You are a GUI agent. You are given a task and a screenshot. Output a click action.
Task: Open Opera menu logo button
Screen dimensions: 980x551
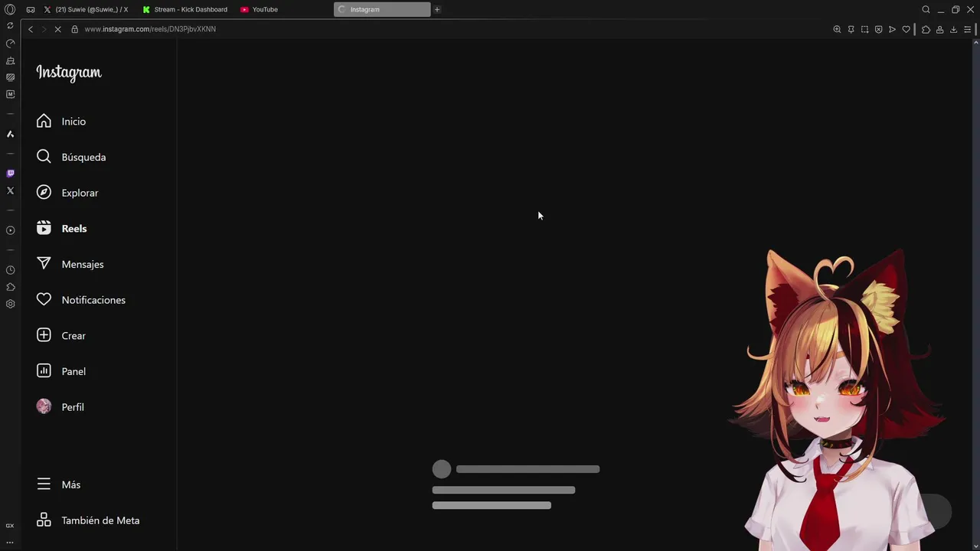tap(10, 9)
